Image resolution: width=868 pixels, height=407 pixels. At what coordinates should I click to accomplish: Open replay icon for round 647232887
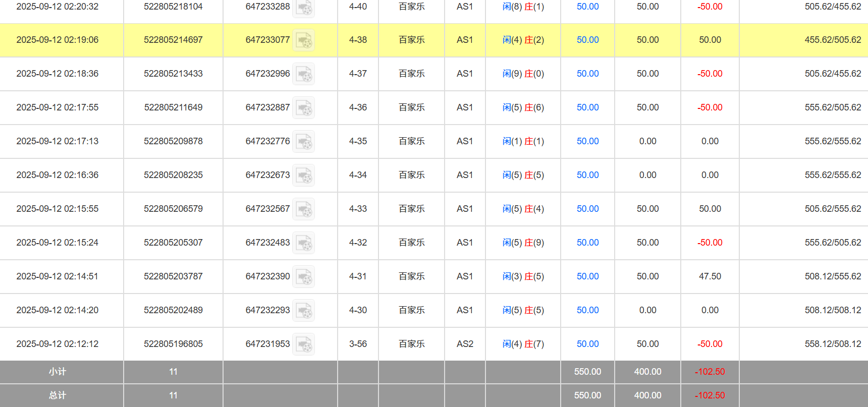tap(304, 108)
